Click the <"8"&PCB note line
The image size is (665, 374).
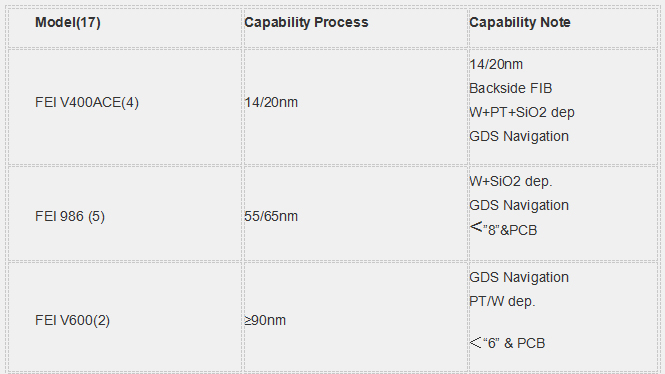coord(503,229)
